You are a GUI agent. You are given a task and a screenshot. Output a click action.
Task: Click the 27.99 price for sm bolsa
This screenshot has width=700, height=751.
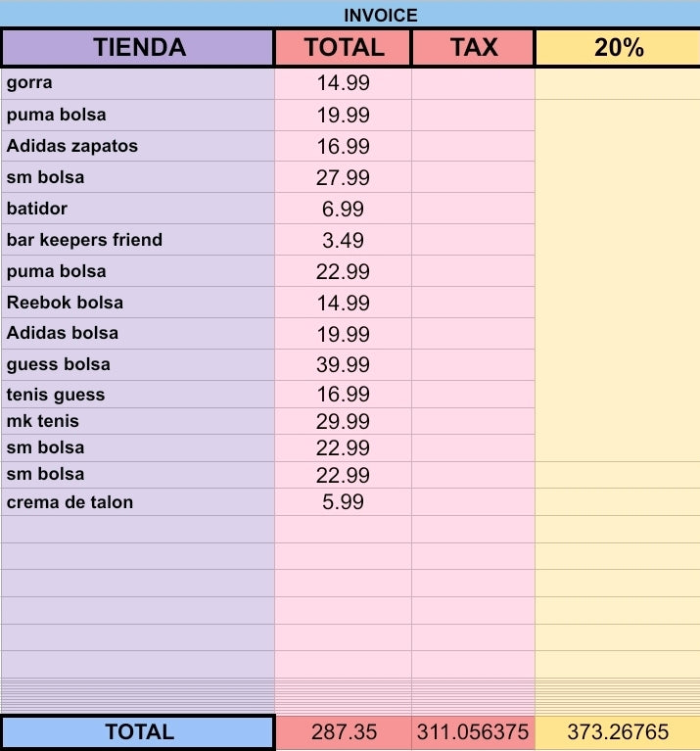click(x=343, y=177)
